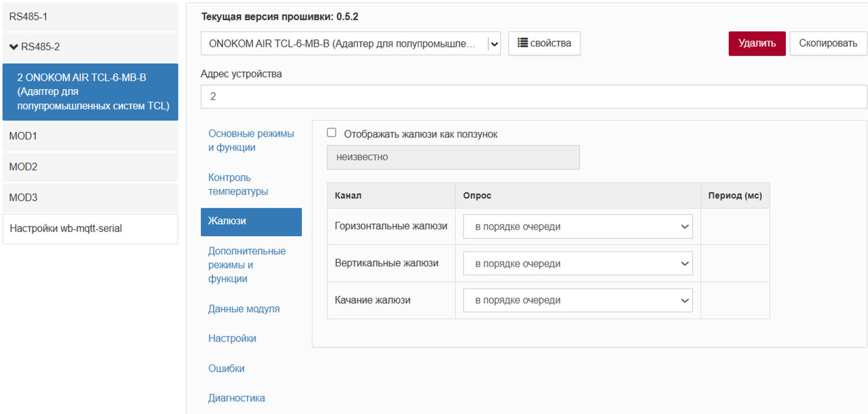868x414 pixels.
Task: Click the Скопировать button
Action: pos(828,43)
